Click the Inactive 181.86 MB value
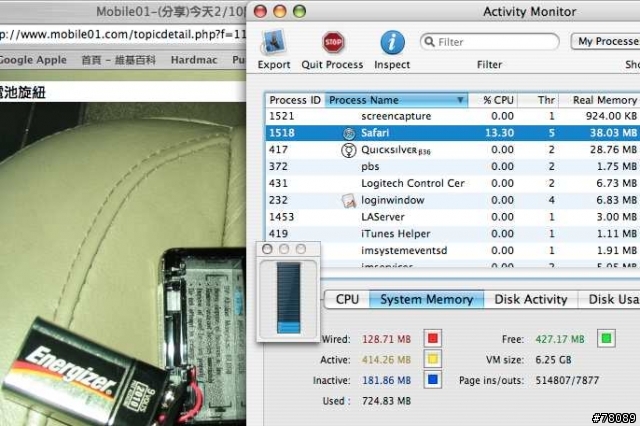640x426 pixels. click(x=386, y=380)
